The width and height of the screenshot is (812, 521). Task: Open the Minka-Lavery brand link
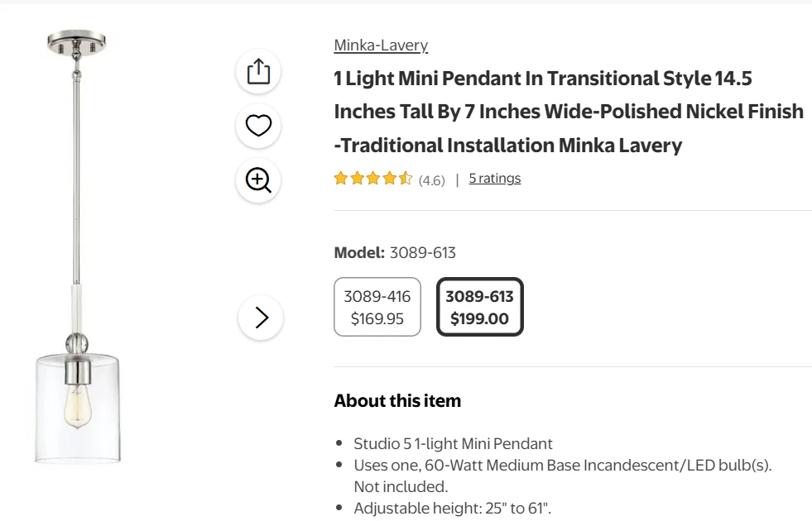pos(381,45)
